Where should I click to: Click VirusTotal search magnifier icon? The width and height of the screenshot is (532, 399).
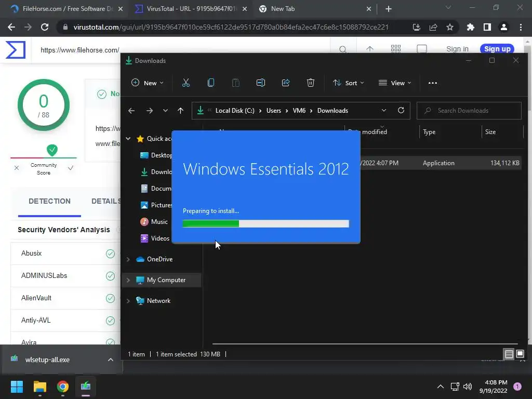coord(343,49)
